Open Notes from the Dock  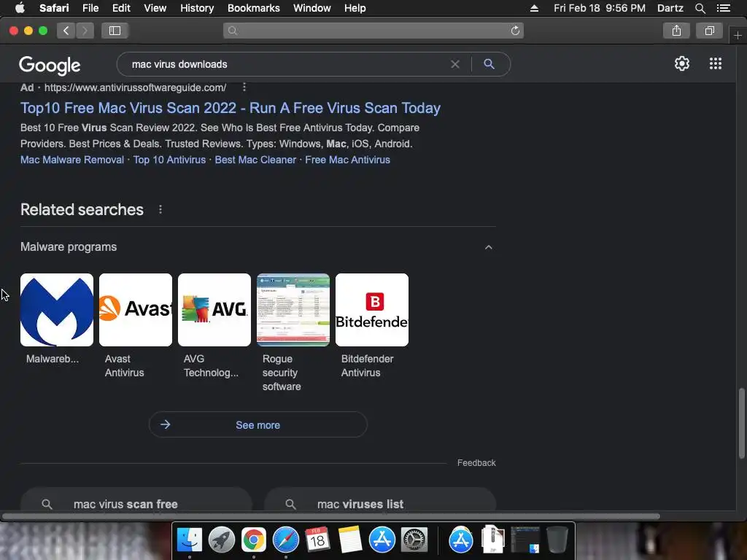click(349, 540)
